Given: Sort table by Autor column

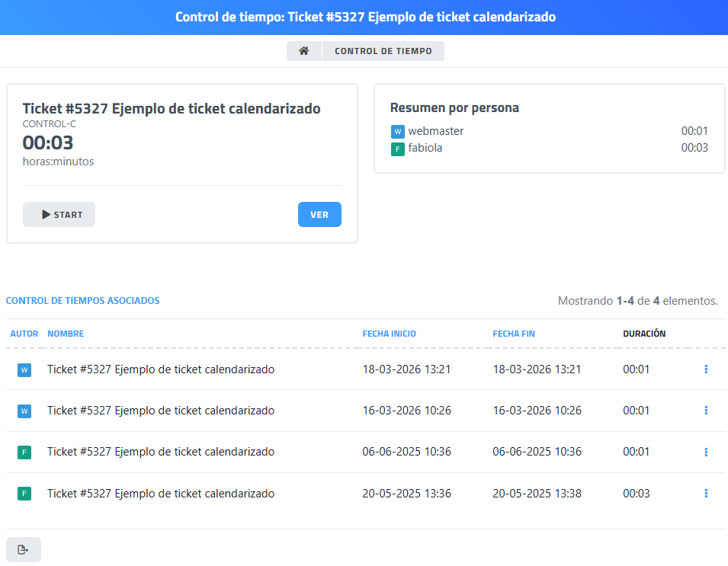Looking at the screenshot, I should tap(24, 334).
